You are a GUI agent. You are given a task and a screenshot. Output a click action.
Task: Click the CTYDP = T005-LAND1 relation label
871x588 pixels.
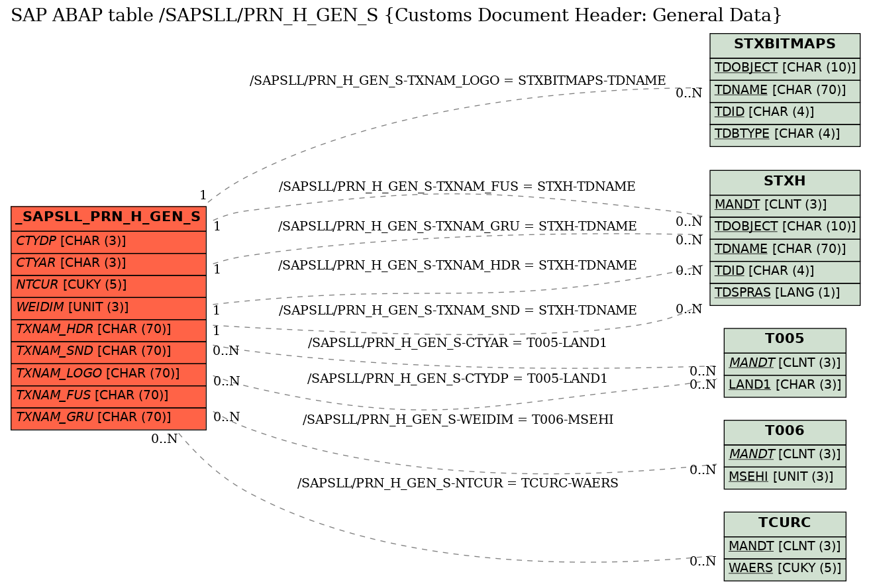pos(457,379)
